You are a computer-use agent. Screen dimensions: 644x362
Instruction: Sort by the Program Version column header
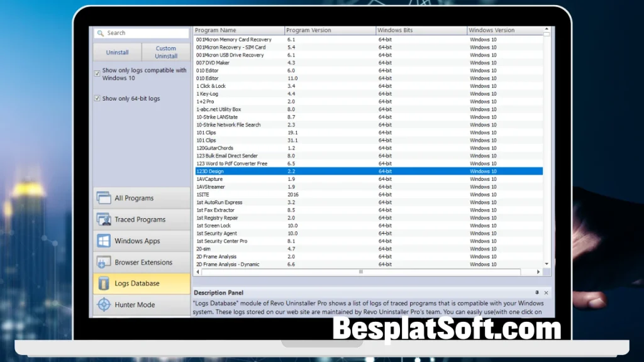(x=314, y=30)
